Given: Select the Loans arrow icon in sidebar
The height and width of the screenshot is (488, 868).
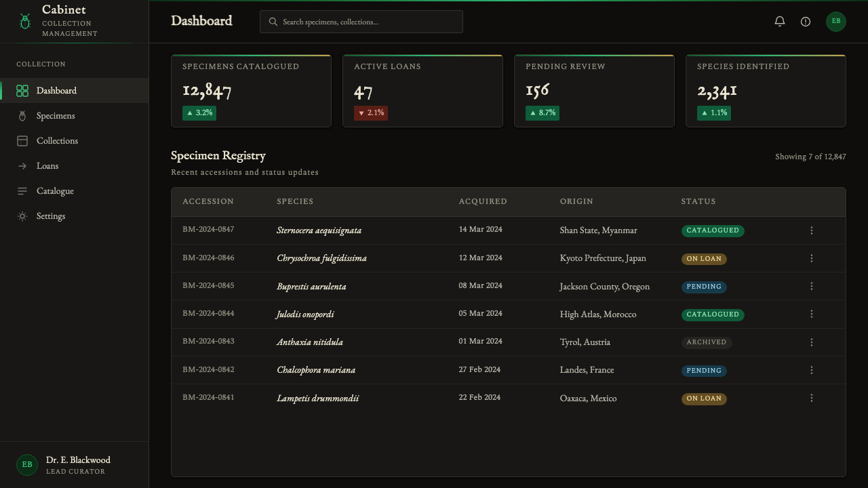Looking at the screenshot, I should (22, 166).
